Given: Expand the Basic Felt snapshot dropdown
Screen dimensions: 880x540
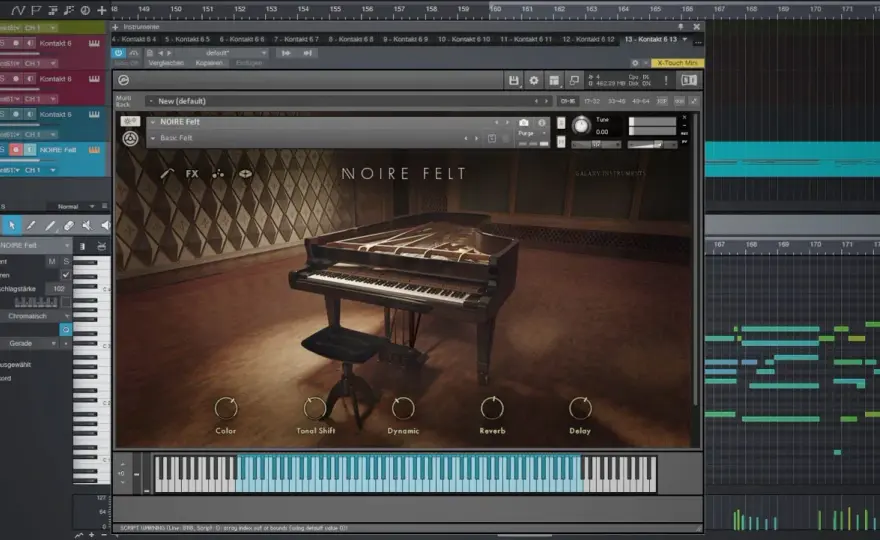Looking at the screenshot, I should (x=153, y=138).
